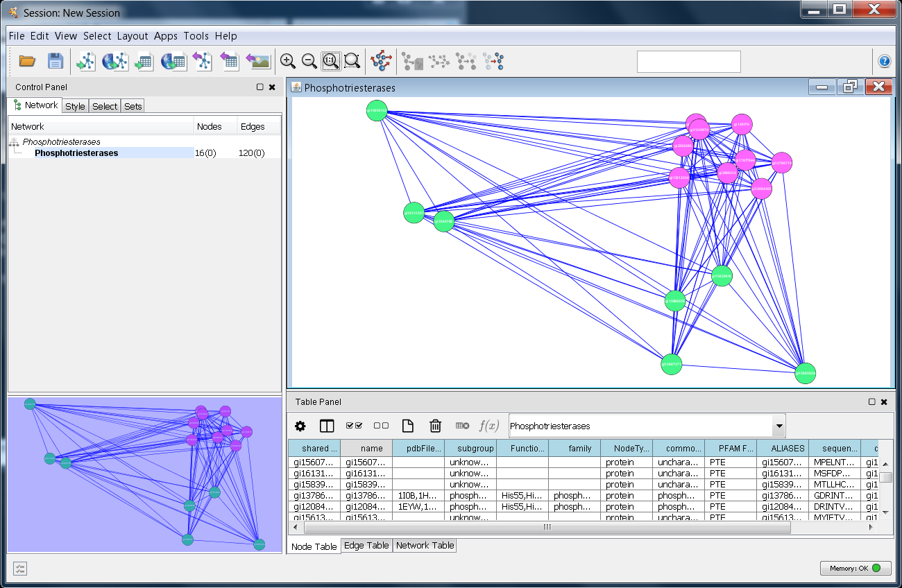Screen dimensions: 902x588
Task: Click the search field in the toolbar
Action: tap(688, 62)
